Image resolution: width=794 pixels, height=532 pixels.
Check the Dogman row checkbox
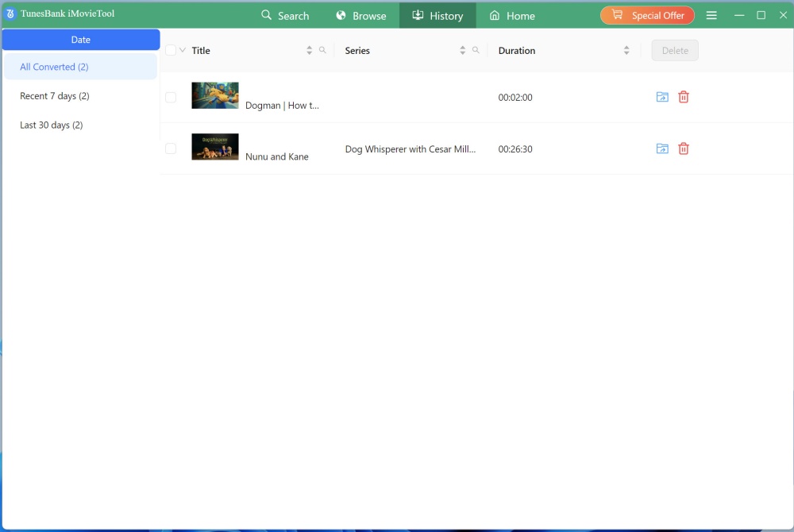[171, 98]
